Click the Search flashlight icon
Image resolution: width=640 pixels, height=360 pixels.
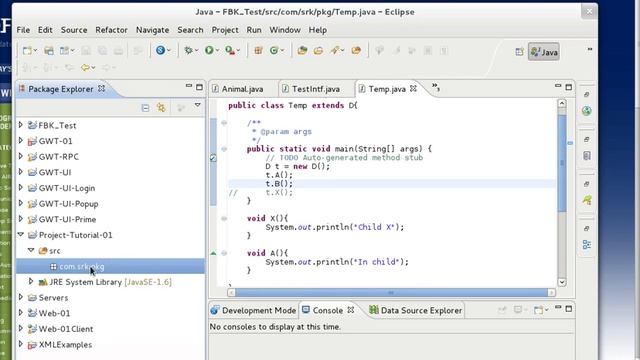pos(335,50)
